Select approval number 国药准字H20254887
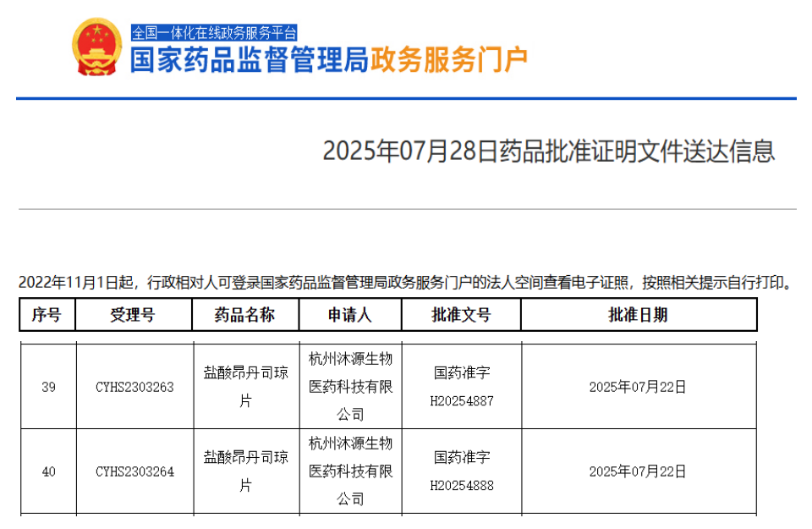 tap(462, 387)
